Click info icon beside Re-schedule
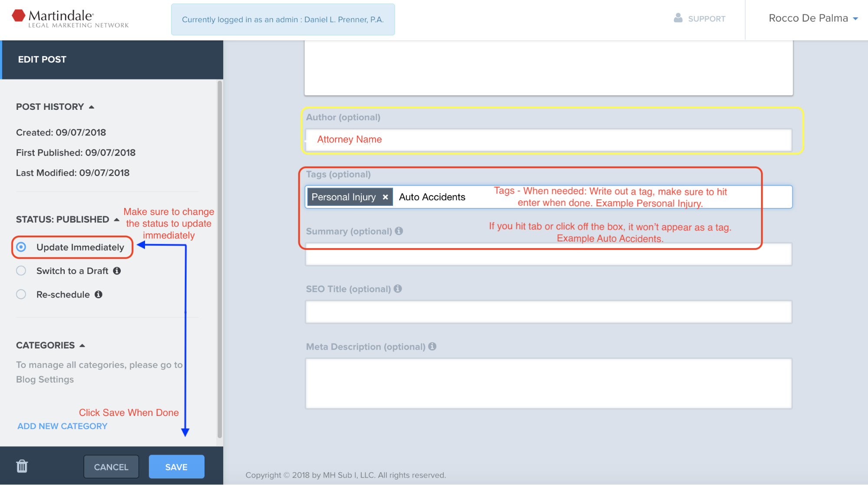 click(99, 294)
